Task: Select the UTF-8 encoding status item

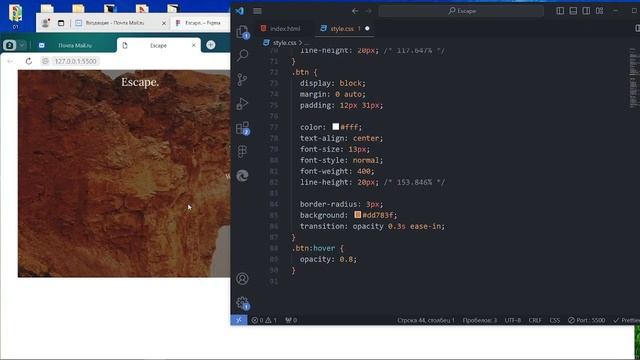Action: click(513, 320)
